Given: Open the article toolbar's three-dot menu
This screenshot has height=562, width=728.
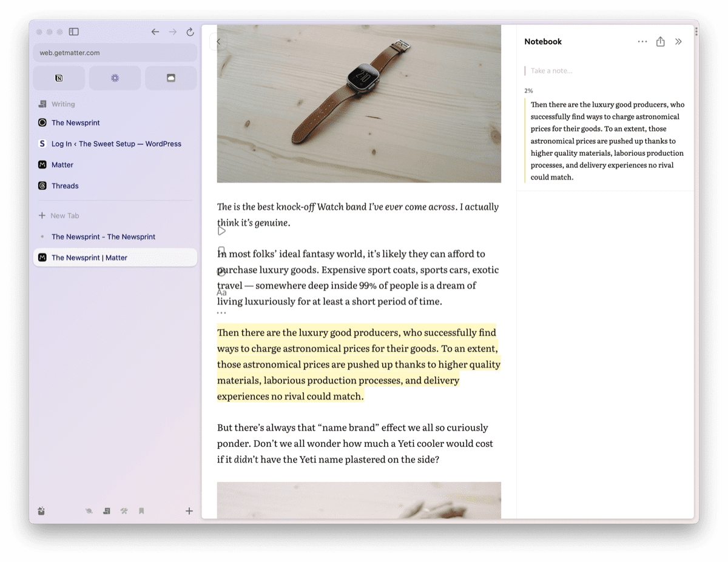Looking at the screenshot, I should tap(221, 313).
